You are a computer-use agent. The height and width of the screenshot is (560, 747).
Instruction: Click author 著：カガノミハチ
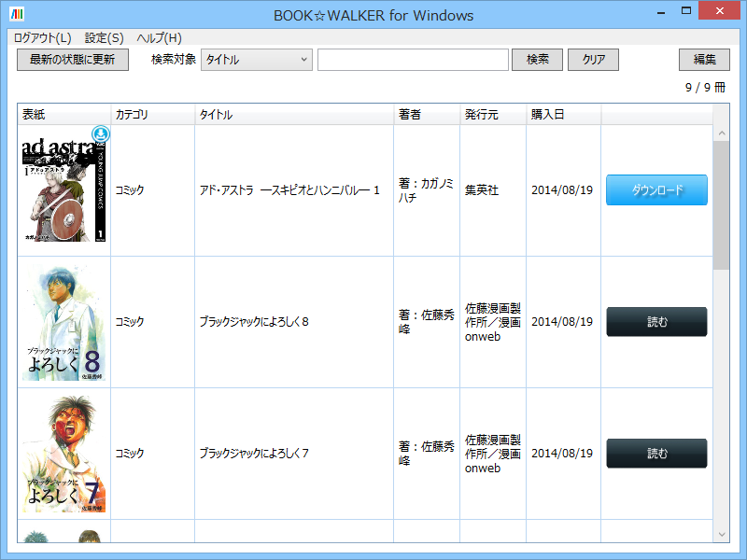pos(426,190)
